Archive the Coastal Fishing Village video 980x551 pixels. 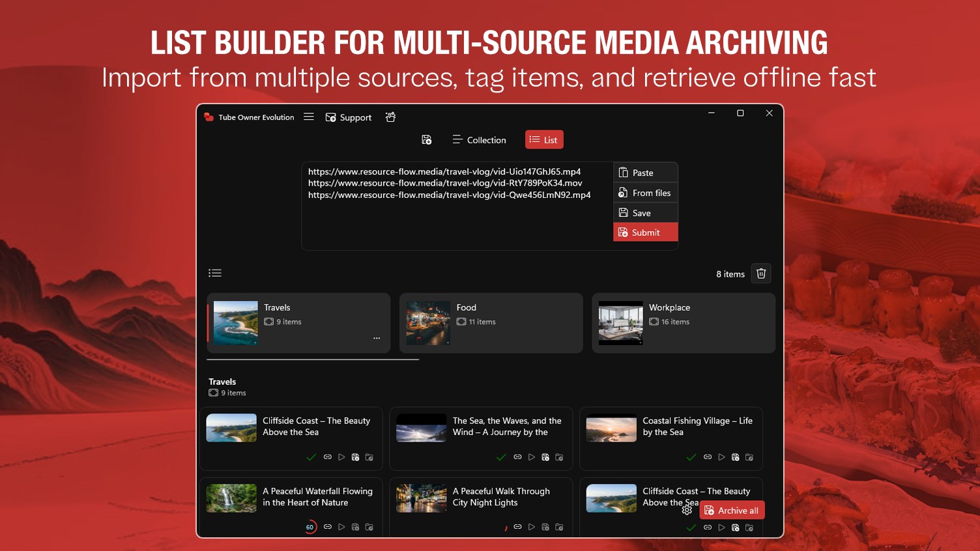(736, 457)
